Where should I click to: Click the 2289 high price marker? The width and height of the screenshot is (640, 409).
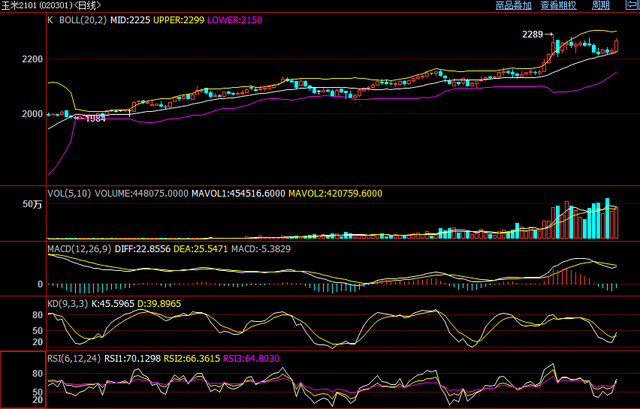click(532, 35)
